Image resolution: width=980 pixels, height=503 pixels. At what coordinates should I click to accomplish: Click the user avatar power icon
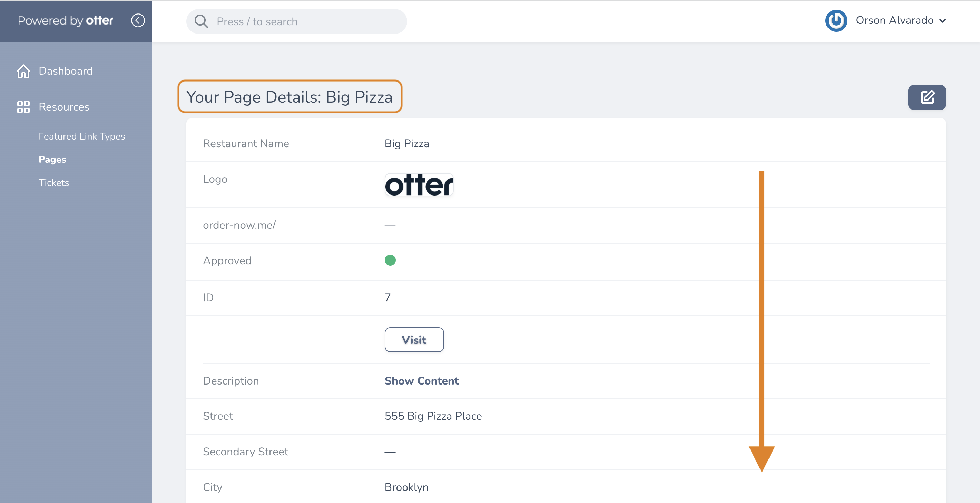coord(836,21)
